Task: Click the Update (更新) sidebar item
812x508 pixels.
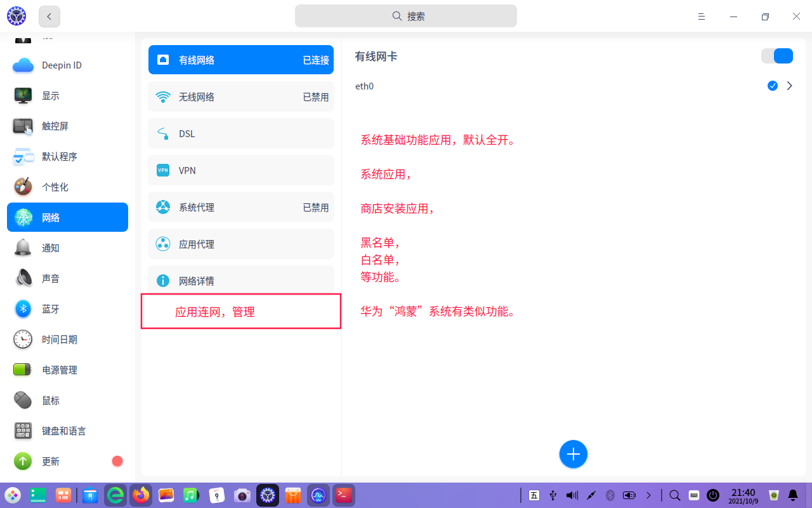Action: [x=51, y=462]
